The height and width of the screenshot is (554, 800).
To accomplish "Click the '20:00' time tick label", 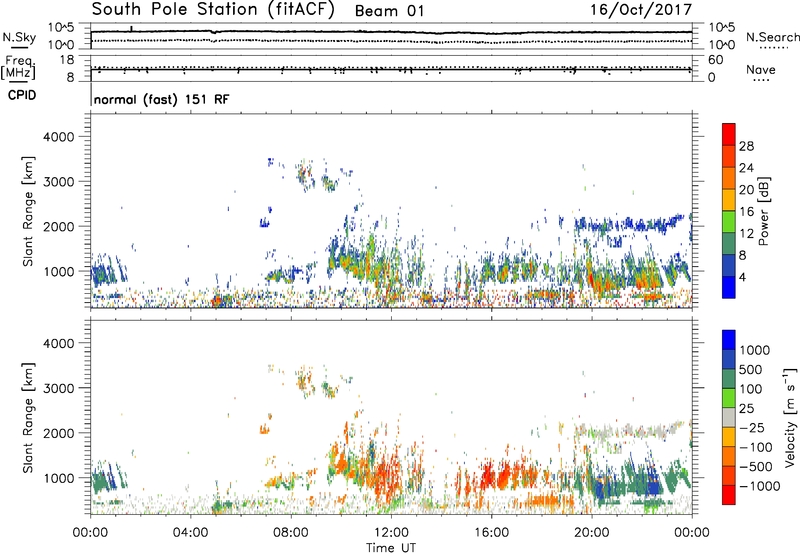I will coord(591,533).
